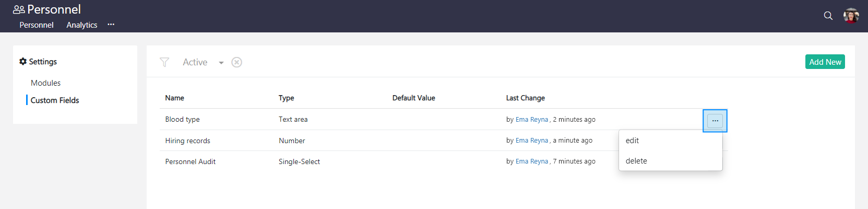Sort by the Name column header
This screenshot has width=868, height=209.
(x=174, y=98)
